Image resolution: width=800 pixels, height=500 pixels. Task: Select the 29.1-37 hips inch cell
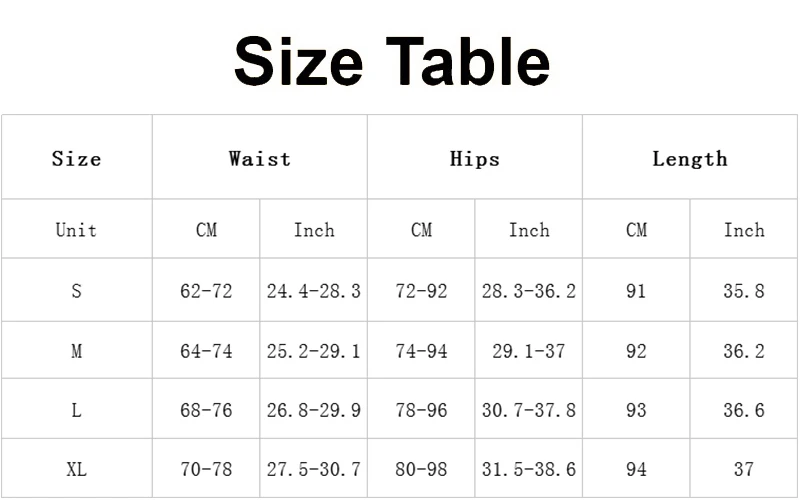point(529,351)
